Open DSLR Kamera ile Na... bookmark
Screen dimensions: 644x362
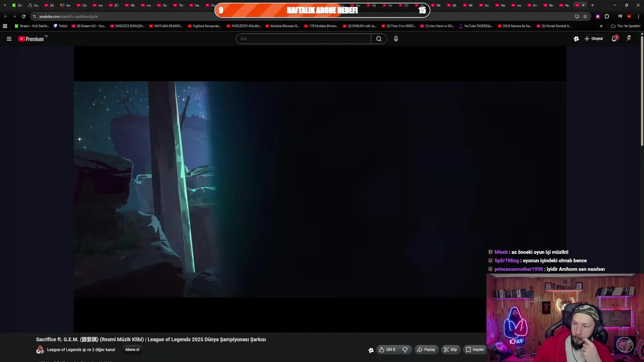pyautogui.click(x=515, y=26)
